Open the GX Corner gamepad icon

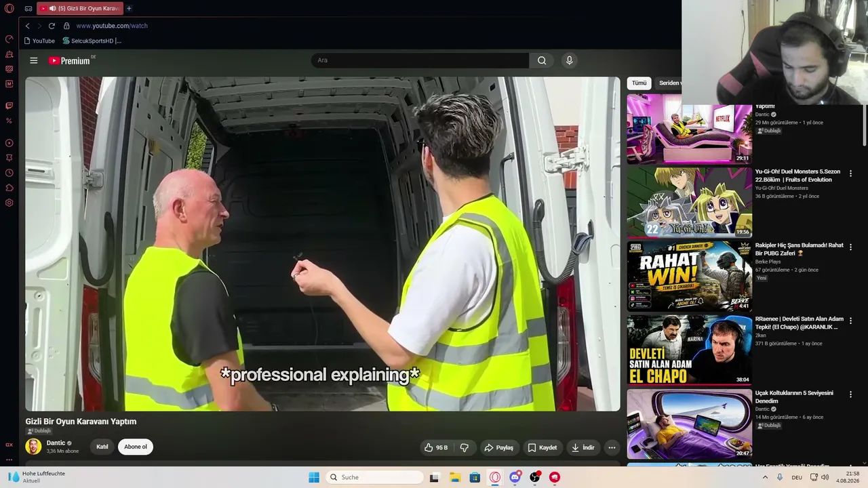[28, 9]
